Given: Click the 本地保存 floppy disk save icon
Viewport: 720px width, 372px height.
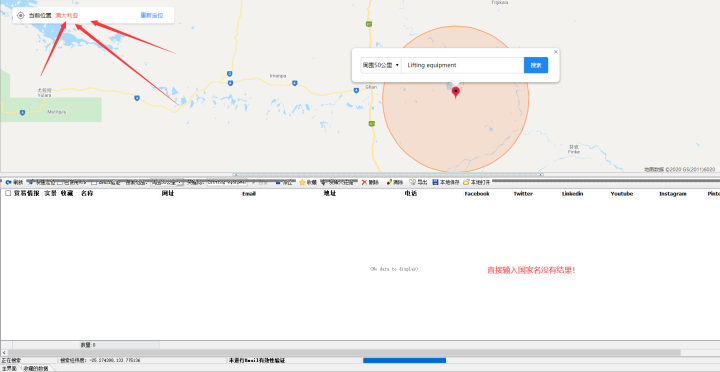Looking at the screenshot, I should 435,182.
